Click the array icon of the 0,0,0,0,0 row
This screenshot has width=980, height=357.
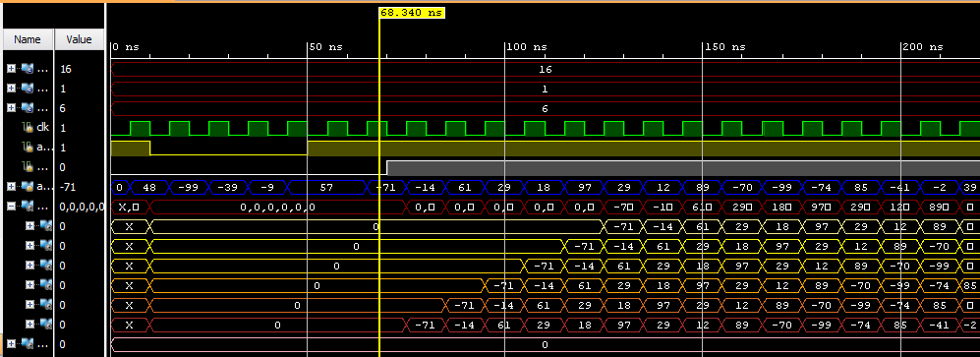point(27,206)
